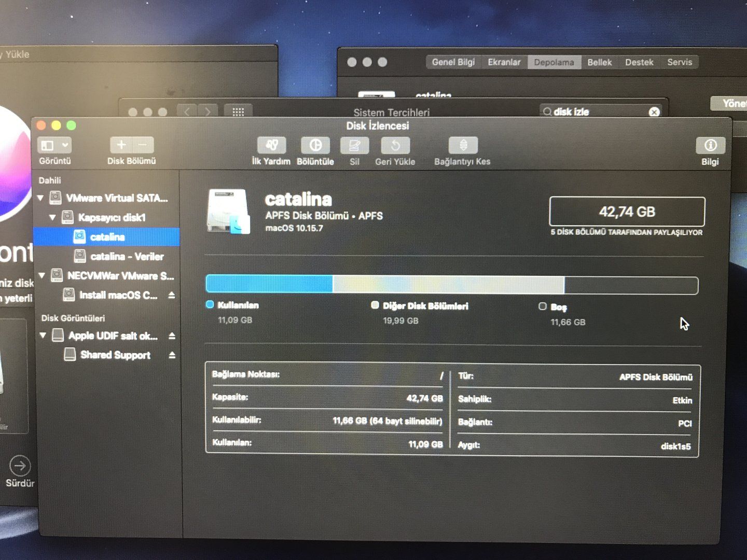Image resolution: width=747 pixels, height=560 pixels.
Task: Click the disk1s5 device value
Action: pyautogui.click(x=676, y=446)
